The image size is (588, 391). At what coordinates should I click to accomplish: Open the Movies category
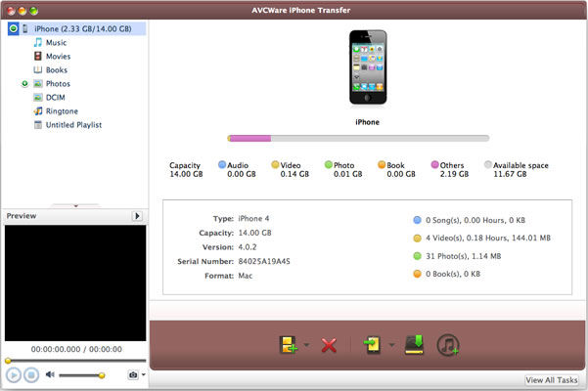coord(58,56)
